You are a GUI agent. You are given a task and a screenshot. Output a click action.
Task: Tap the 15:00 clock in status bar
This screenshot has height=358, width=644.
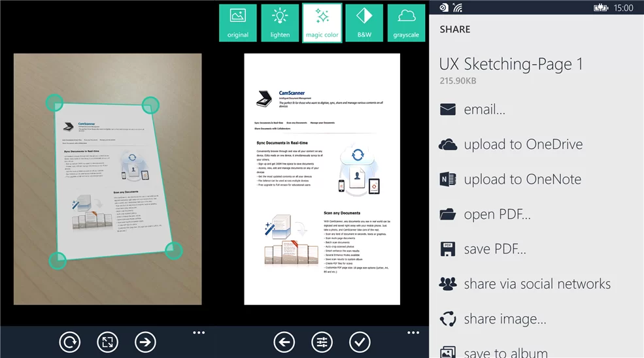[x=624, y=8]
